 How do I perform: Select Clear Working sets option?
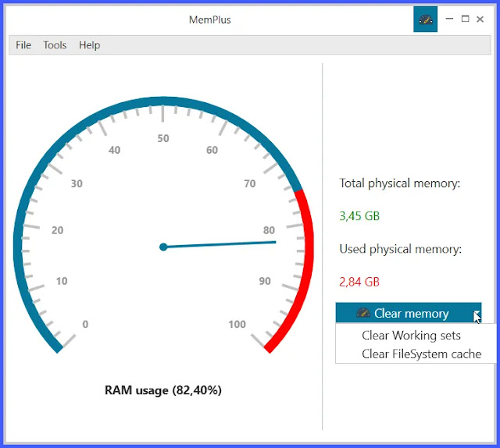(411, 335)
